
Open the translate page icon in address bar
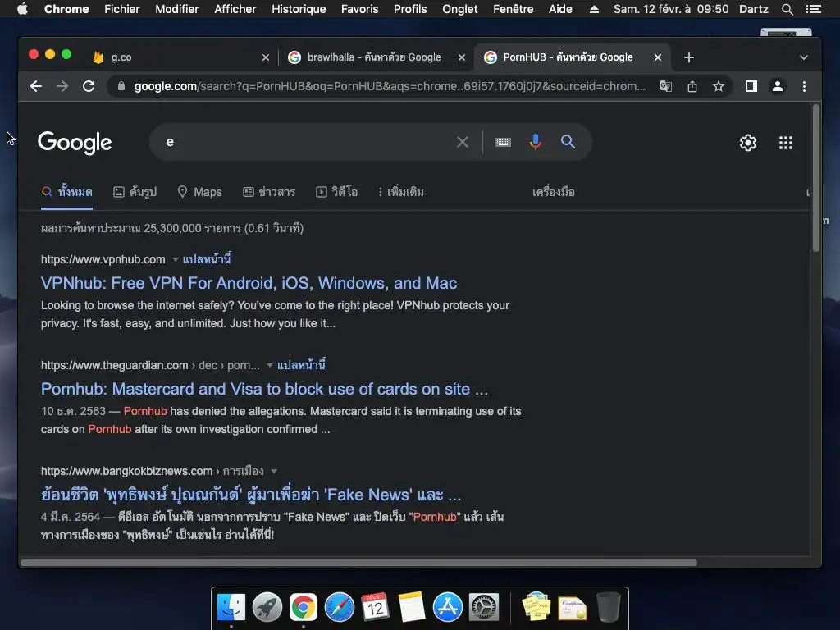click(x=666, y=86)
